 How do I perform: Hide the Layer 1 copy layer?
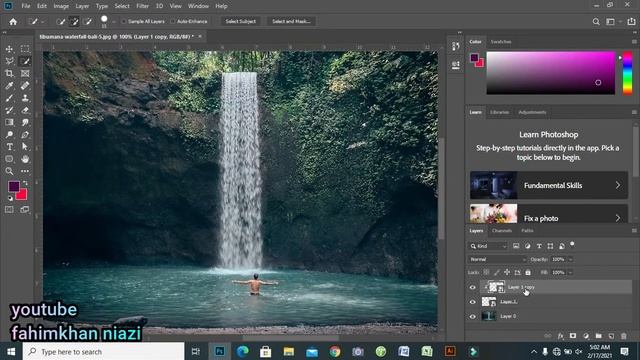point(473,287)
